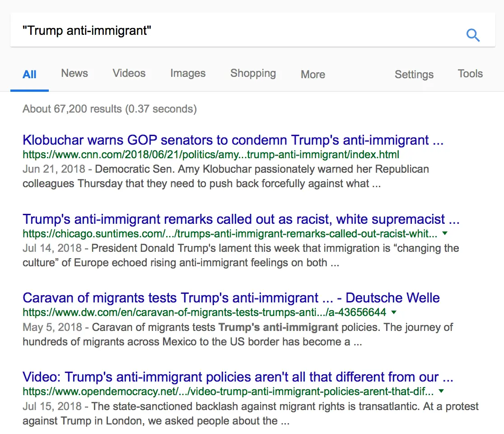
Task: Switch to the Shopping tab
Action: pyautogui.click(x=253, y=73)
